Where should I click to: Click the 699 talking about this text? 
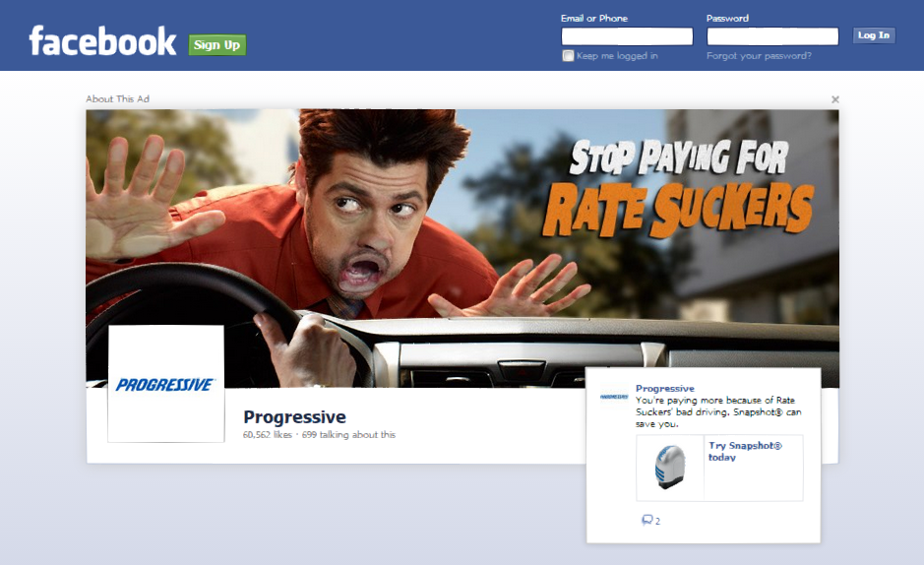point(349,435)
